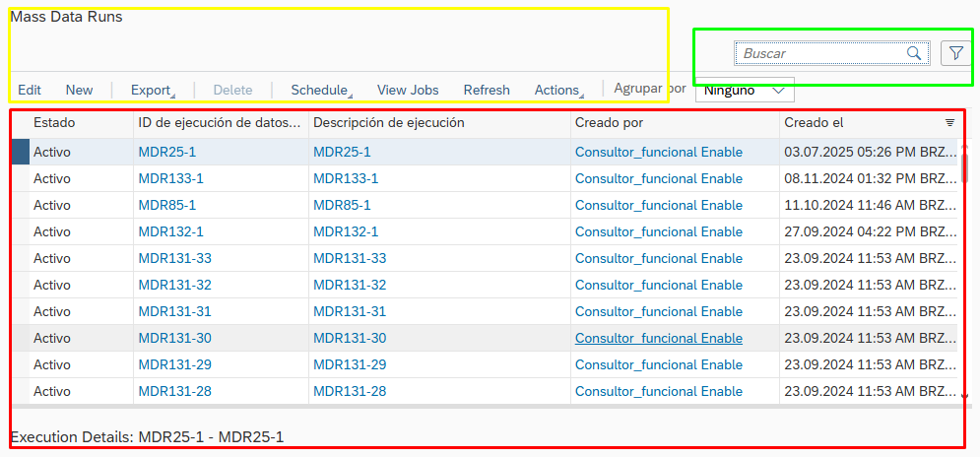The image size is (980, 457).
Task: Open View Jobs
Action: coord(408,90)
